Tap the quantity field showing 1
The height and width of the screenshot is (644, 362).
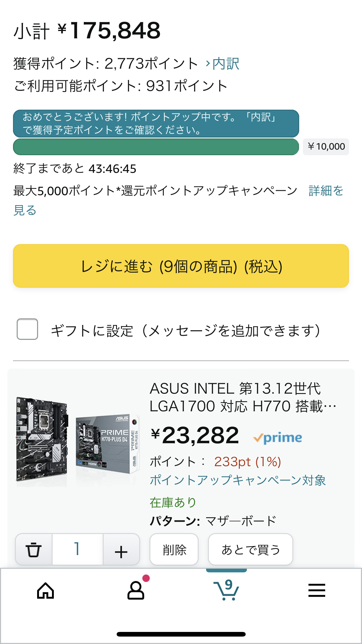pyautogui.click(x=77, y=549)
